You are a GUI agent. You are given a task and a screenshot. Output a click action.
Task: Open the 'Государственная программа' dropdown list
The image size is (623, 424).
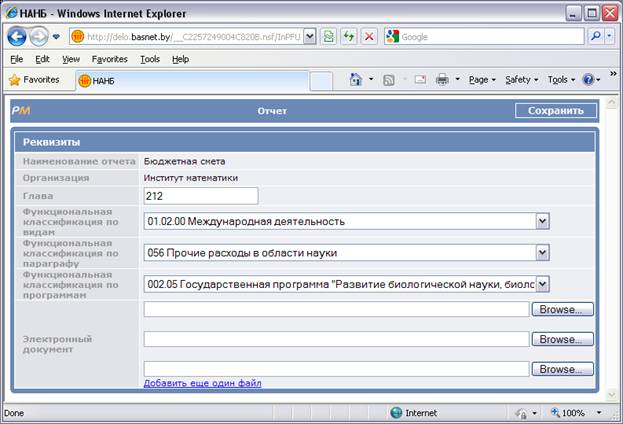click(x=542, y=284)
